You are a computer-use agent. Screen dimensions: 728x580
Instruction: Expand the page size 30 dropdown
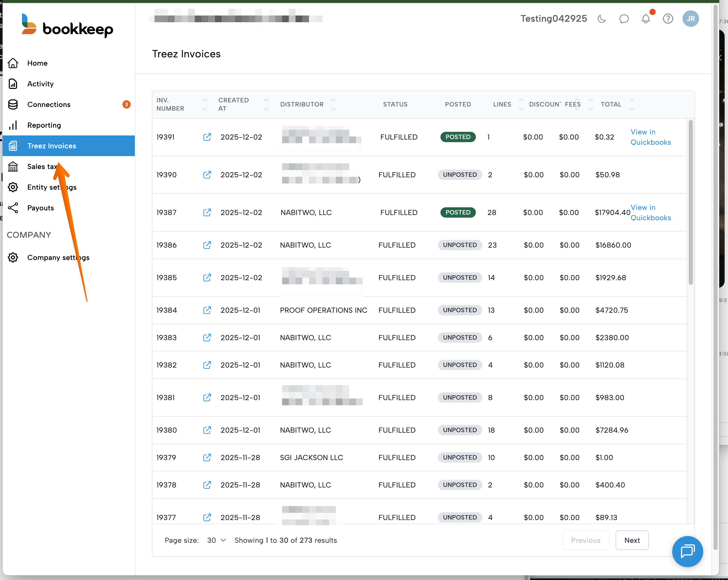pos(216,540)
